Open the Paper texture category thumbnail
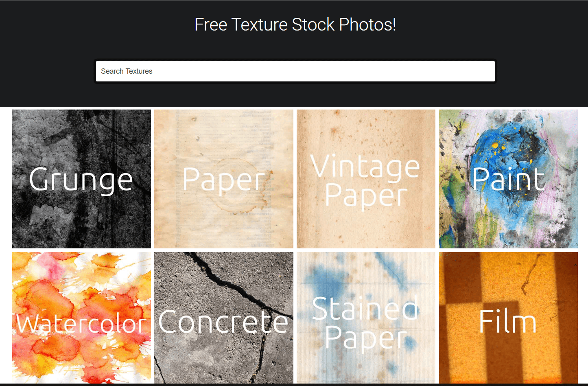This screenshot has width=588, height=386. click(224, 179)
